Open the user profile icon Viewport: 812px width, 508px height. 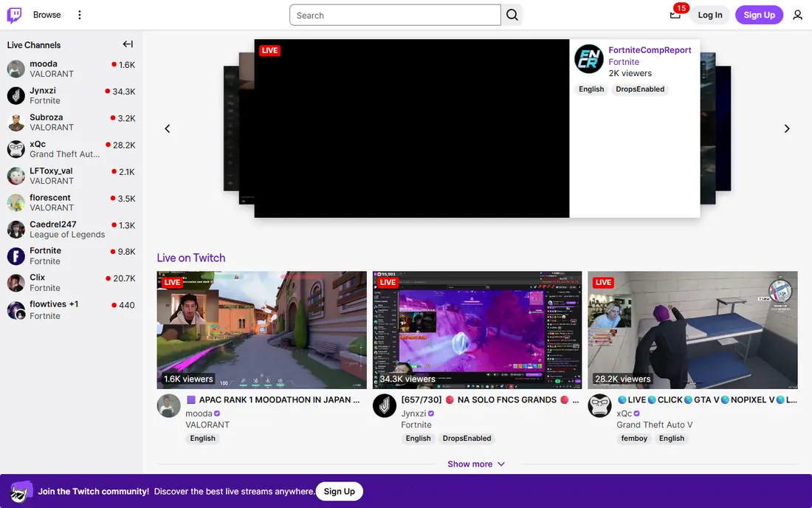[x=797, y=15]
